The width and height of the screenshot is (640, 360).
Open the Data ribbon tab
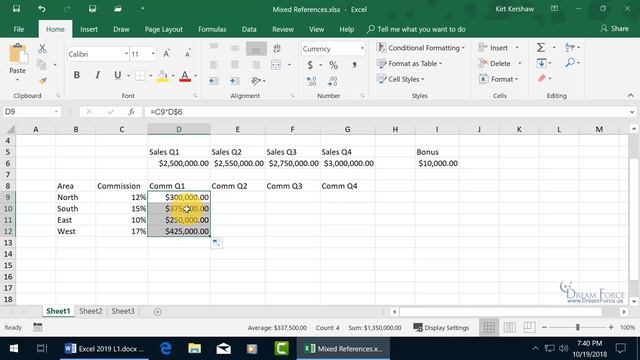click(249, 29)
